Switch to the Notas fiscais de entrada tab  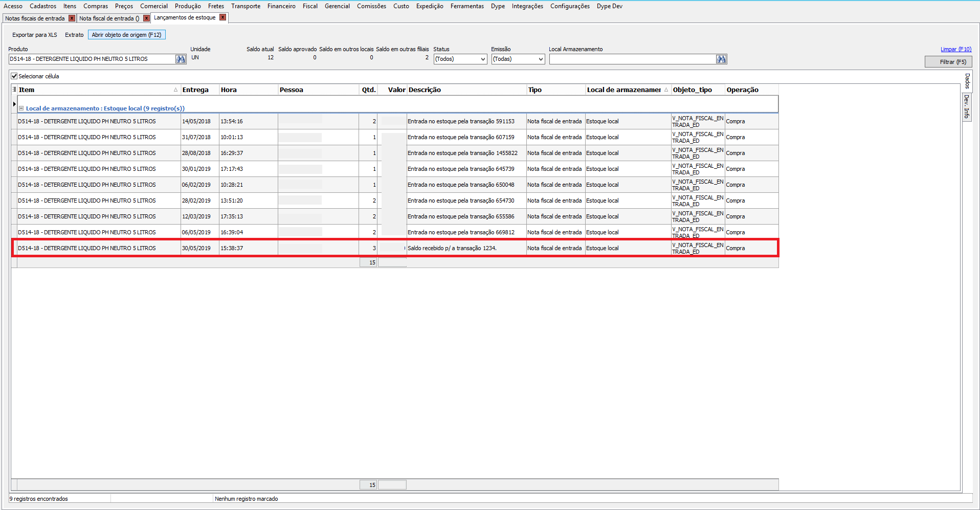(x=35, y=18)
